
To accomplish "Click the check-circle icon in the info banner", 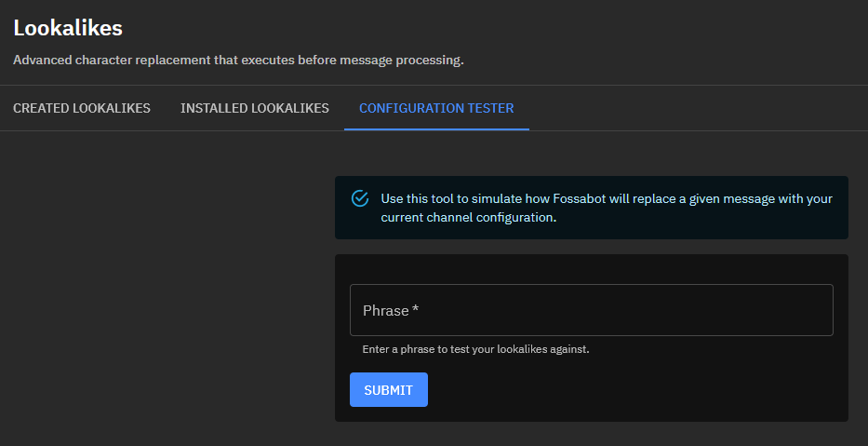I will pyautogui.click(x=360, y=198).
